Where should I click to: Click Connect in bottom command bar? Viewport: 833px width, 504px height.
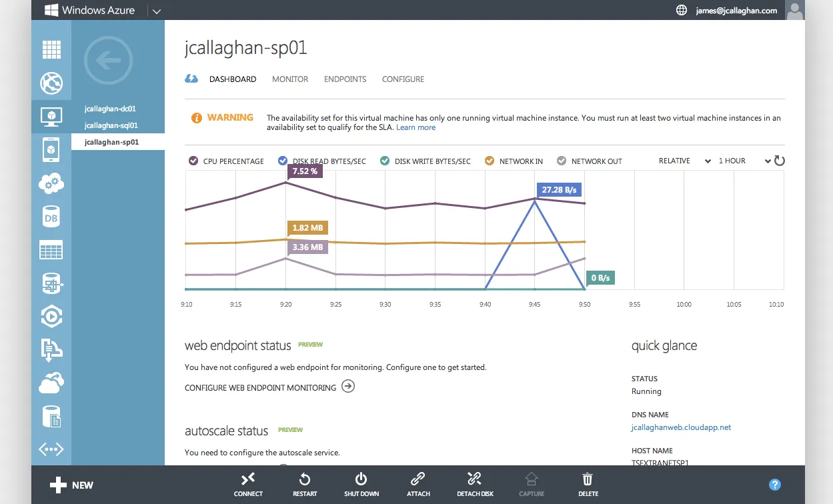point(248,484)
